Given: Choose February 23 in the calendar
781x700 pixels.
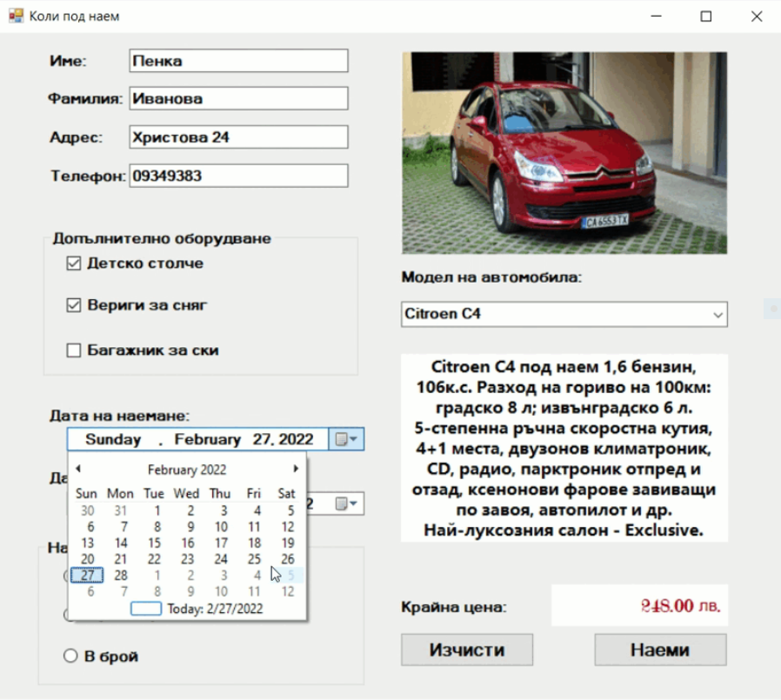Looking at the screenshot, I should click(187, 559).
